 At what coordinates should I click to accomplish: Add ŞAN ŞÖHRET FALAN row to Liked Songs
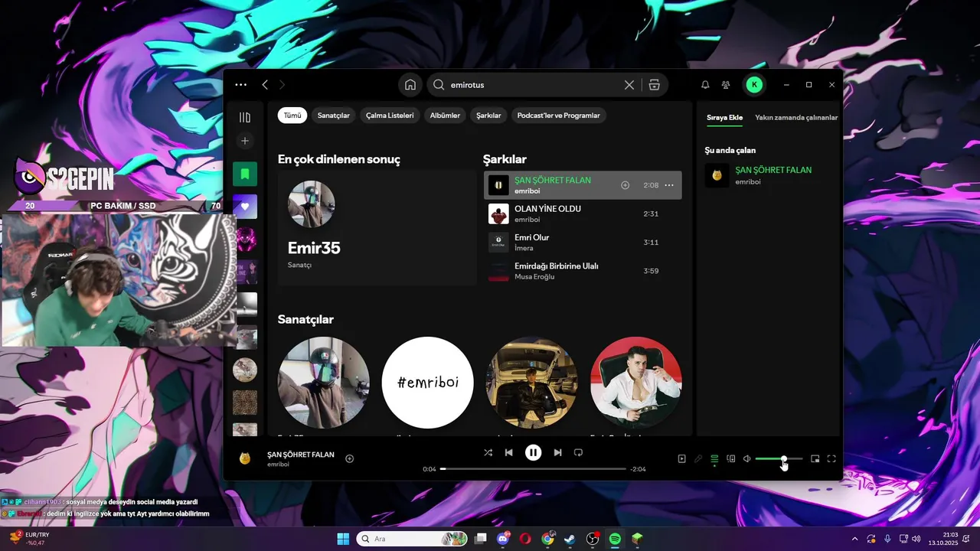(625, 185)
